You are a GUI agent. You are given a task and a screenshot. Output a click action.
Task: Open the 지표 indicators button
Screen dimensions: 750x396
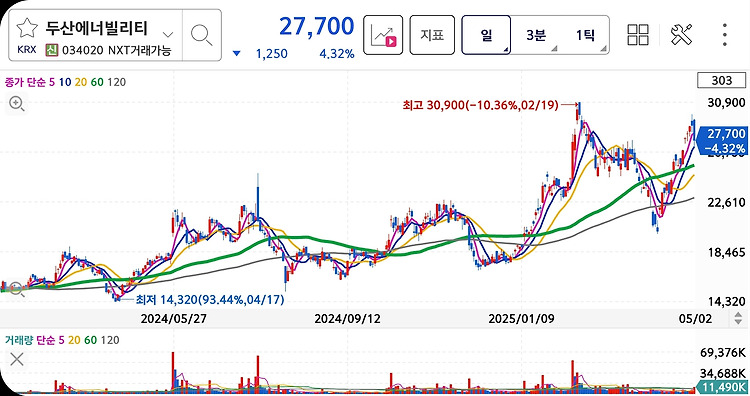pos(432,35)
